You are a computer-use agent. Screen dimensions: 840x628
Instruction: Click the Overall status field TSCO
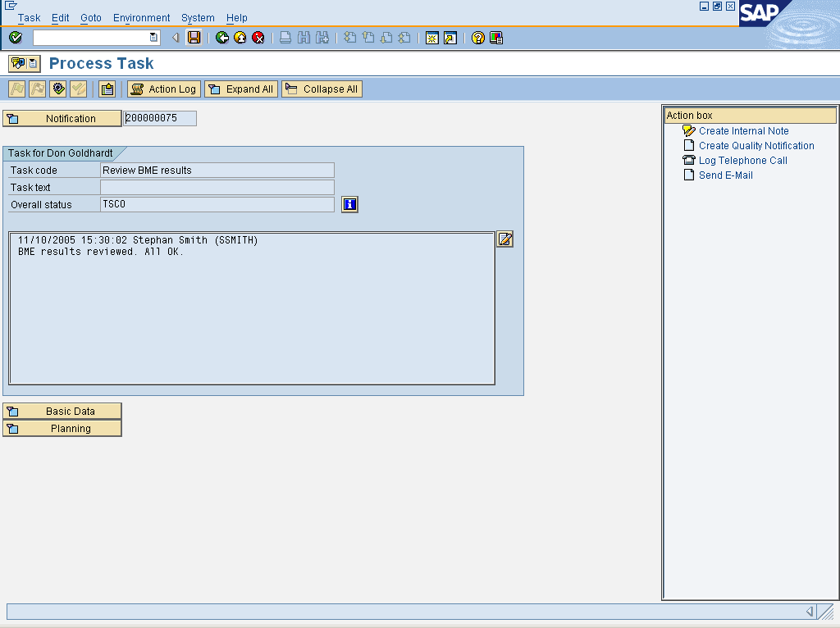pos(217,204)
